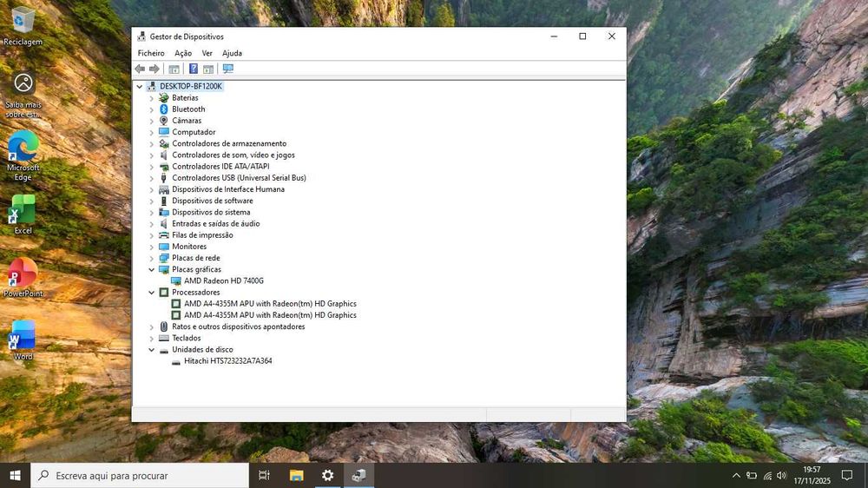The height and width of the screenshot is (488, 868).
Task: Open Microsoft Edge desktop shortcut
Action: click(x=23, y=155)
